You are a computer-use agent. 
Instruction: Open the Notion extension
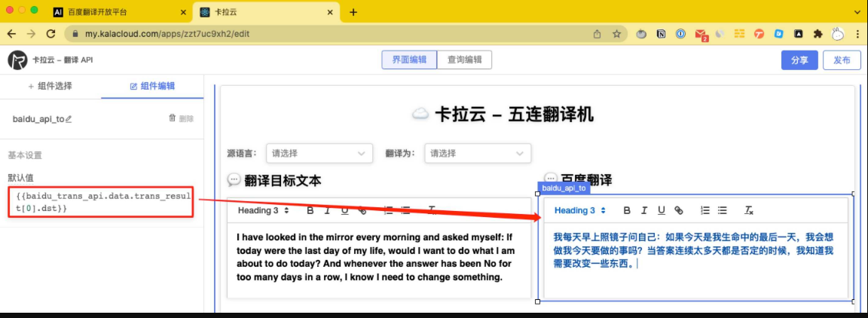661,34
